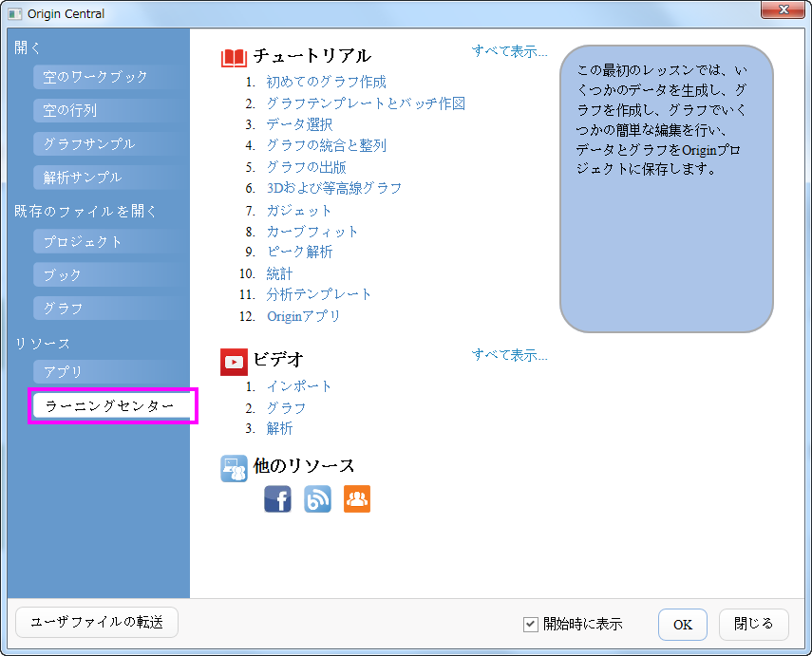This screenshot has height=656, width=812.
Task: Open tutorial 初めてのグラフ作成
Action: [x=327, y=82]
